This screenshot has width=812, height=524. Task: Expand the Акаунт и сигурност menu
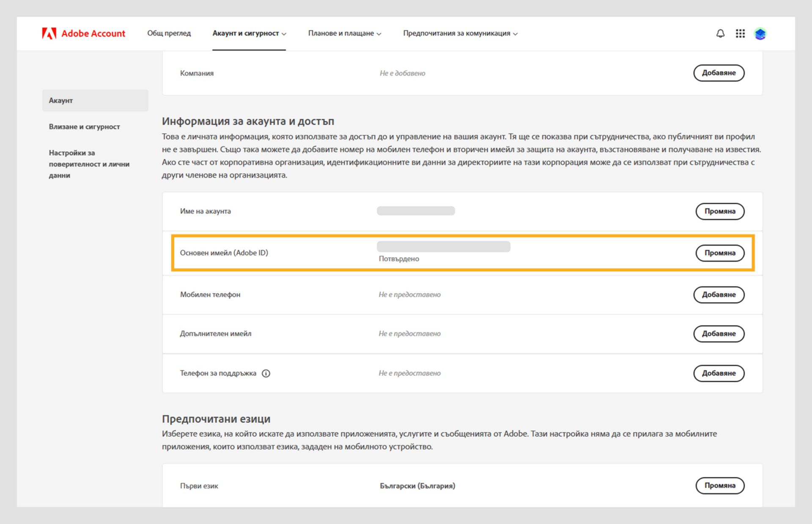click(x=249, y=33)
